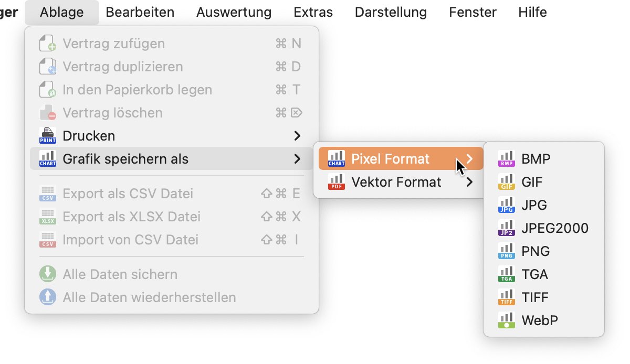Open the Extras menu

point(313,12)
